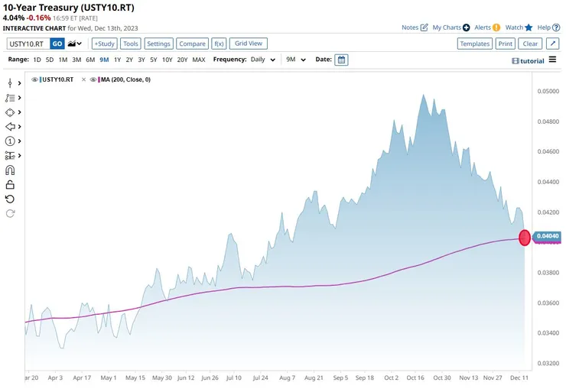Image resolution: width=566 pixels, height=392 pixels.
Task: Click the USTY10.RT legend label
Action: 58,79
